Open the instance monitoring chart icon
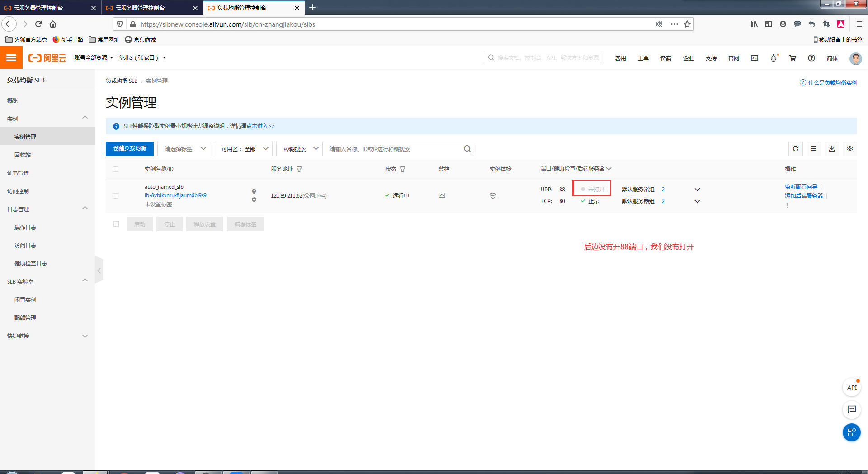This screenshot has width=868, height=474. [x=442, y=196]
